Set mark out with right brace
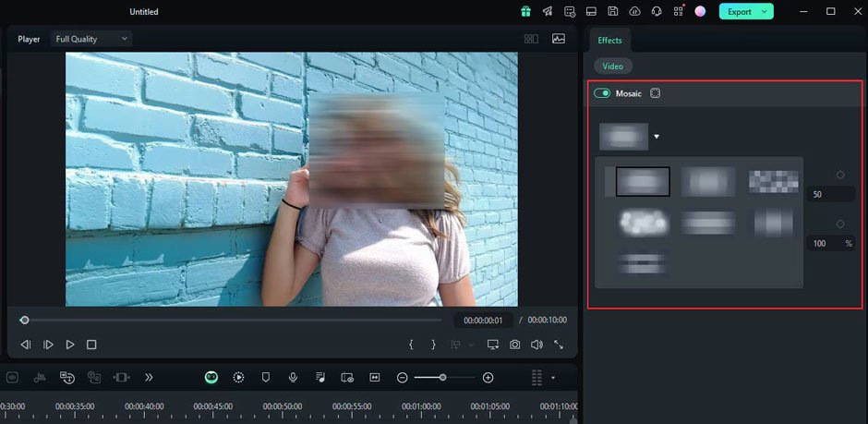The image size is (868, 424). [x=433, y=345]
